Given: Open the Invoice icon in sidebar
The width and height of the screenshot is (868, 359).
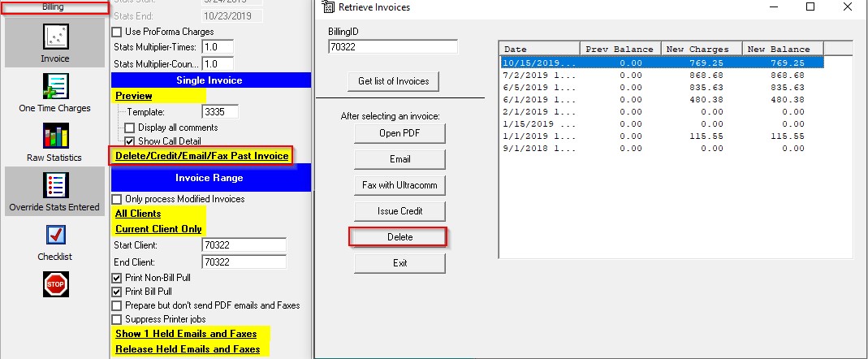Looking at the screenshot, I should pos(56,37).
